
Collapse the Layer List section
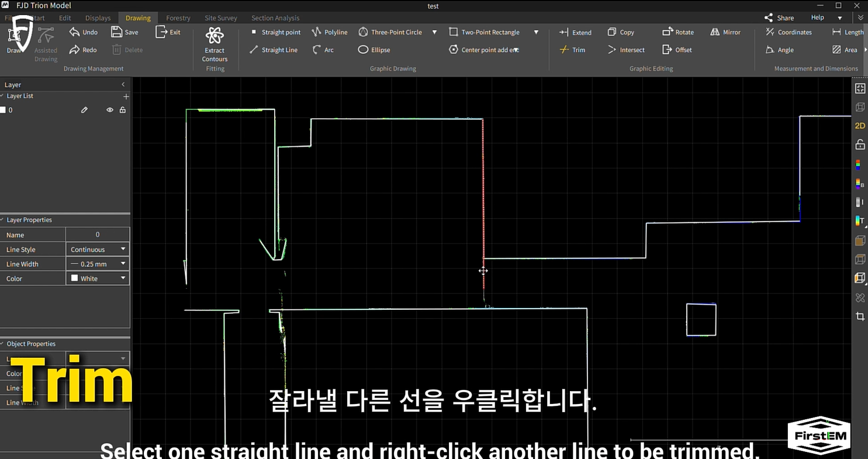2,96
